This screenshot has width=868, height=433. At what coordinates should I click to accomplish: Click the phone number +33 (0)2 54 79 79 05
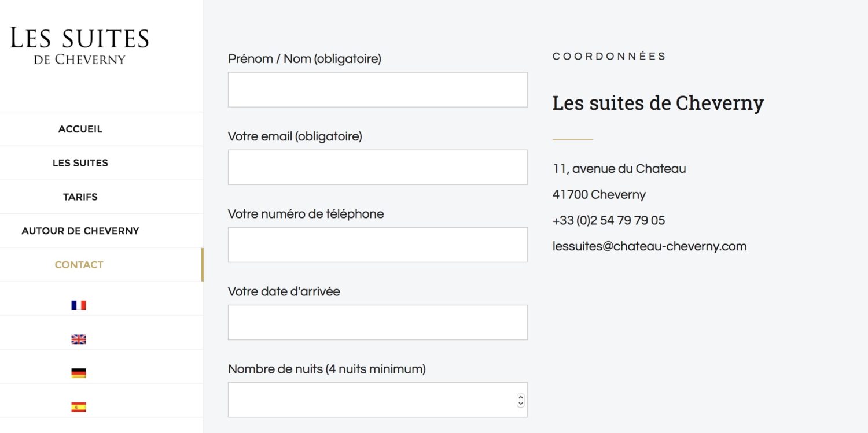click(x=609, y=220)
